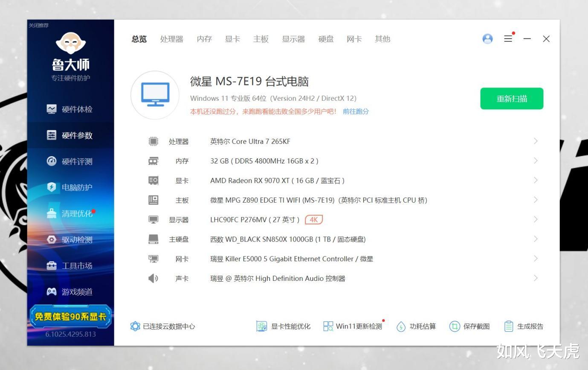This screenshot has width=588, height=370.
Task: Click the 工具市场 toolbox icon
Action: pyautogui.click(x=52, y=265)
